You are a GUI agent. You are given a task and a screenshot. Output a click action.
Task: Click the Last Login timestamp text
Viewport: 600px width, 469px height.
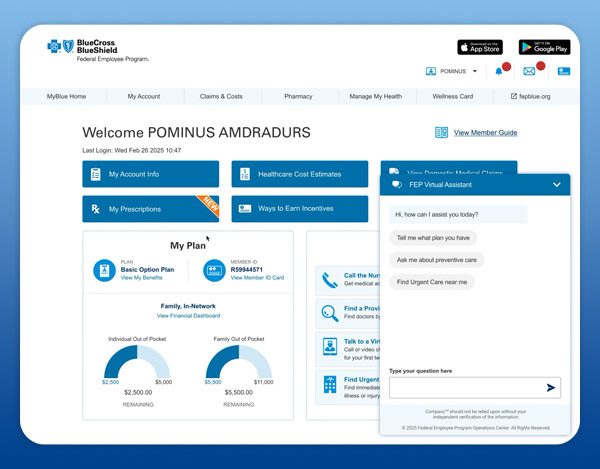point(132,150)
